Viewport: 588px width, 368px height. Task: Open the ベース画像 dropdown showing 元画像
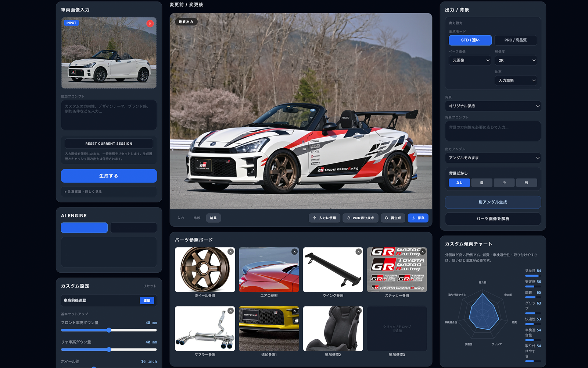tap(470, 60)
